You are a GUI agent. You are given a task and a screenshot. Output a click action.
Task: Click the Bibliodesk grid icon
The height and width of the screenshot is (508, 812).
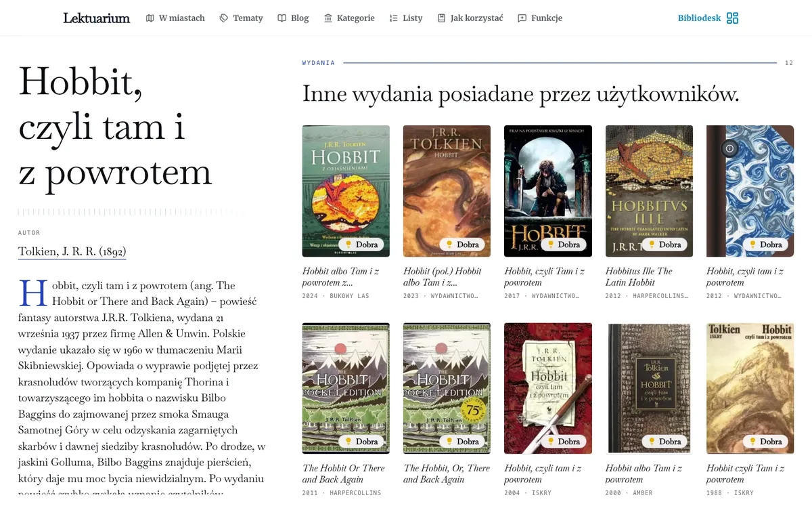point(732,18)
